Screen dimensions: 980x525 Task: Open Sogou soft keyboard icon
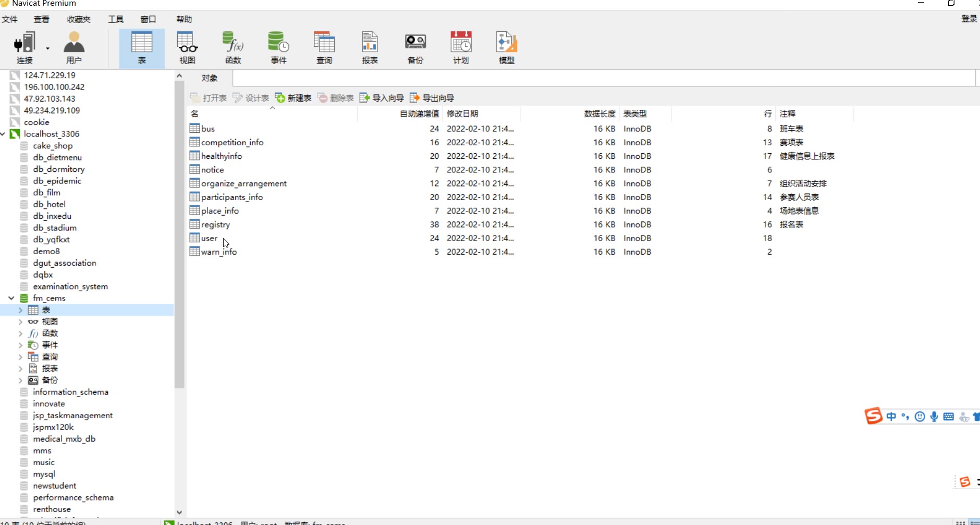click(949, 416)
